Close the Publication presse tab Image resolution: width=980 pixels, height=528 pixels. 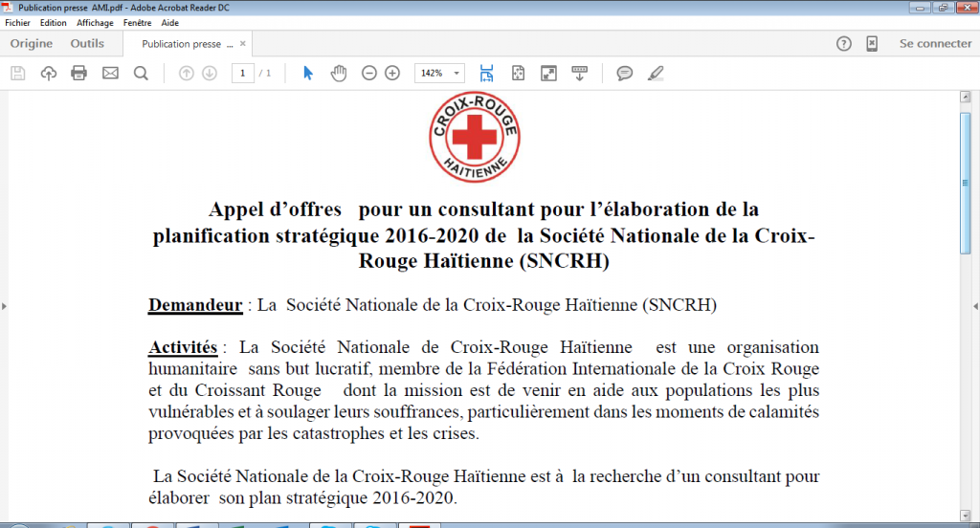click(242, 44)
